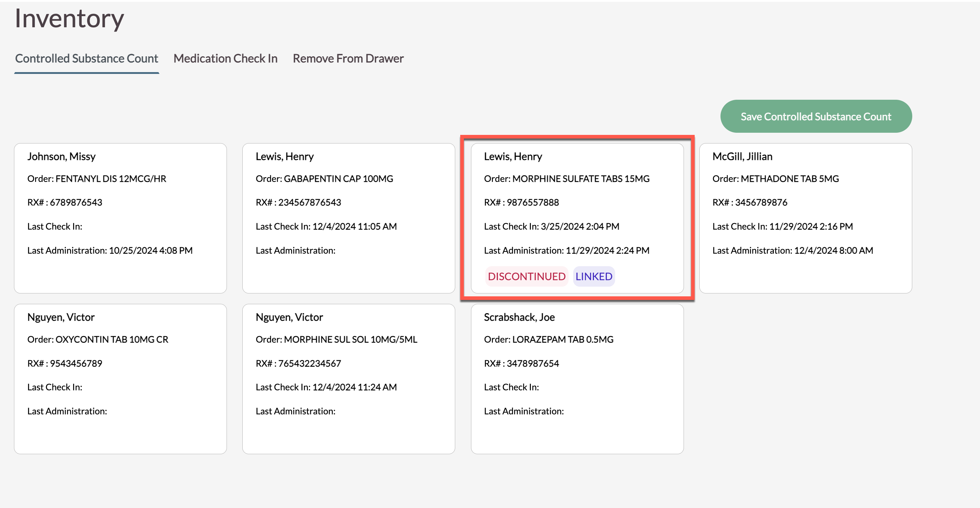The image size is (980, 508).
Task: Click Last Administration 10/25/2024 4:08 PM
Action: pos(110,250)
